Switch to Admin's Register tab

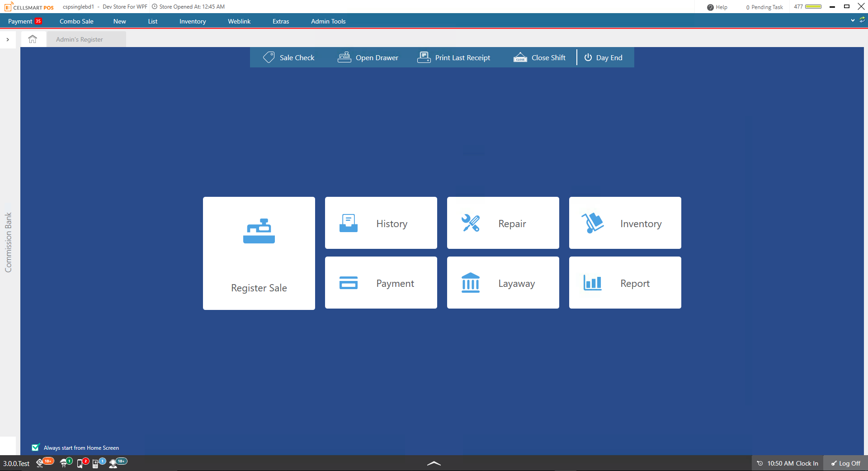(86, 39)
